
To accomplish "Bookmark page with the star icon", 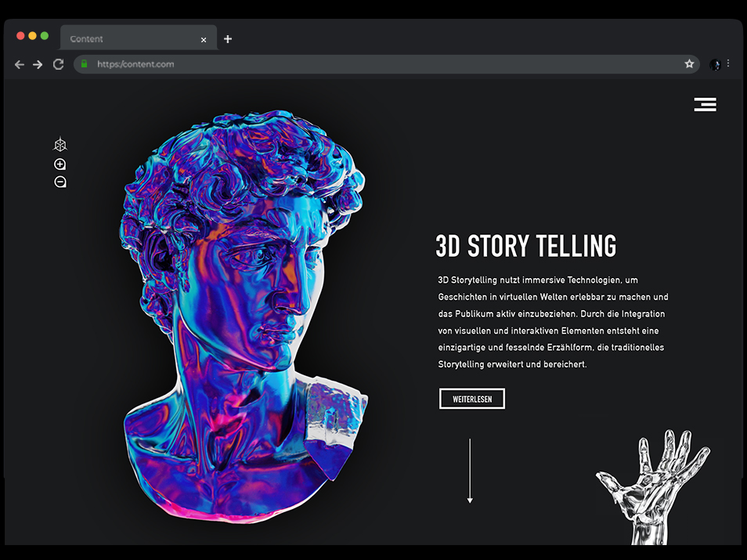I will (x=689, y=64).
